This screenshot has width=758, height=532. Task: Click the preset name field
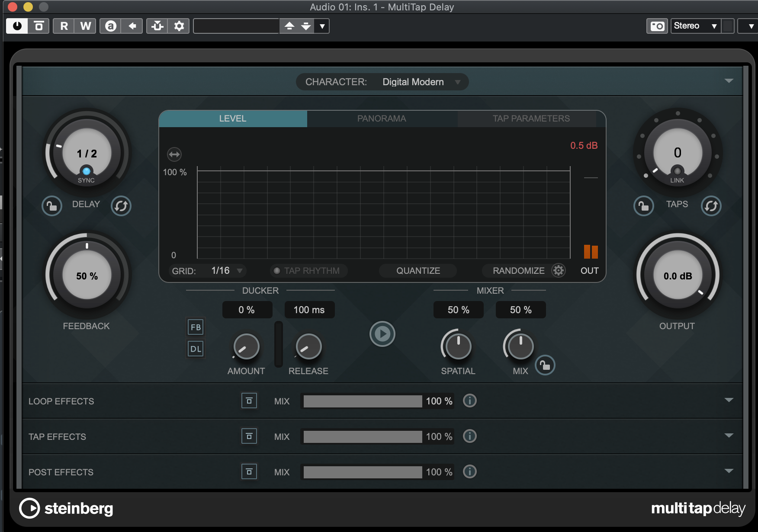click(236, 26)
